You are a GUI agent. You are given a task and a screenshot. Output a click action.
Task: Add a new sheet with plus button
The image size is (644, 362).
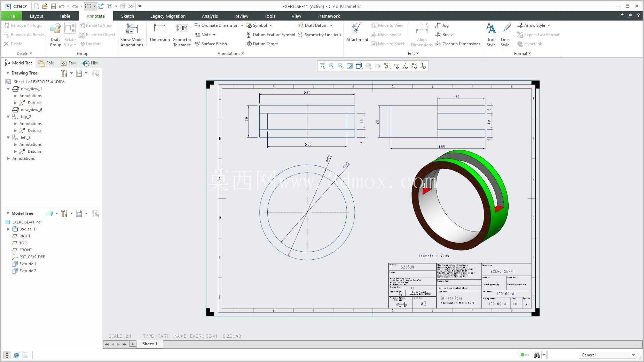pyautogui.click(x=132, y=344)
